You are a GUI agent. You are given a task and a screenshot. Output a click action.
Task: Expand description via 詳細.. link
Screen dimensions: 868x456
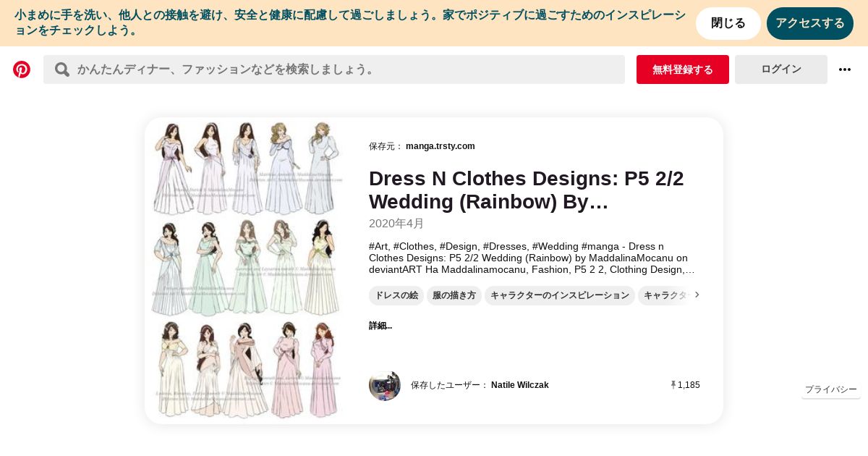pyautogui.click(x=380, y=326)
